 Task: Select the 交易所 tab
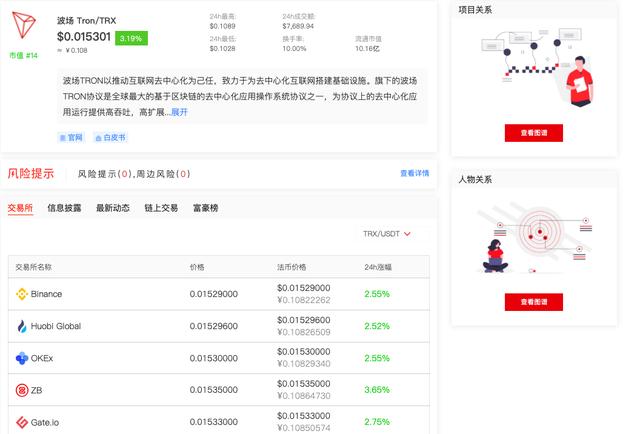20,208
